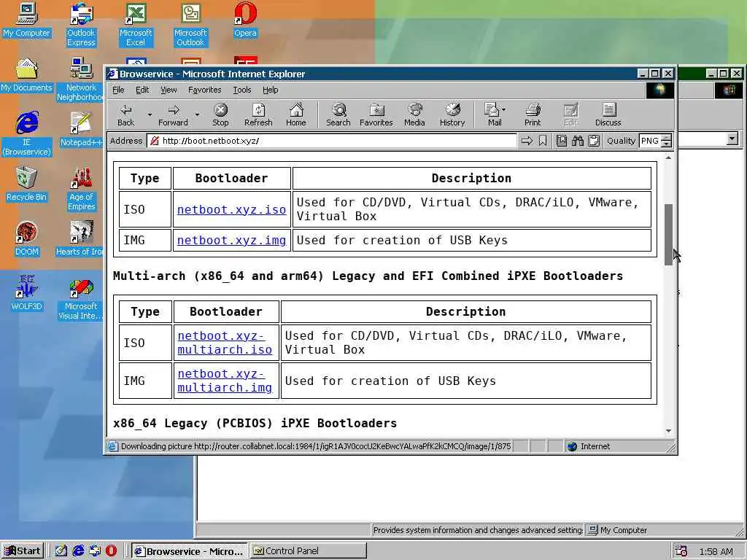This screenshot has height=560, width=747.
Task: Select the DOOM desktop shortcut
Action: click(26, 239)
